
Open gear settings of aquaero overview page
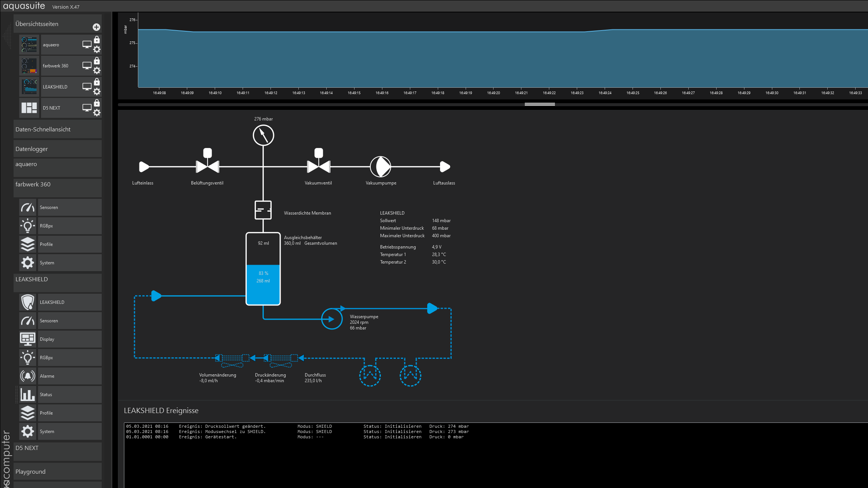point(97,49)
